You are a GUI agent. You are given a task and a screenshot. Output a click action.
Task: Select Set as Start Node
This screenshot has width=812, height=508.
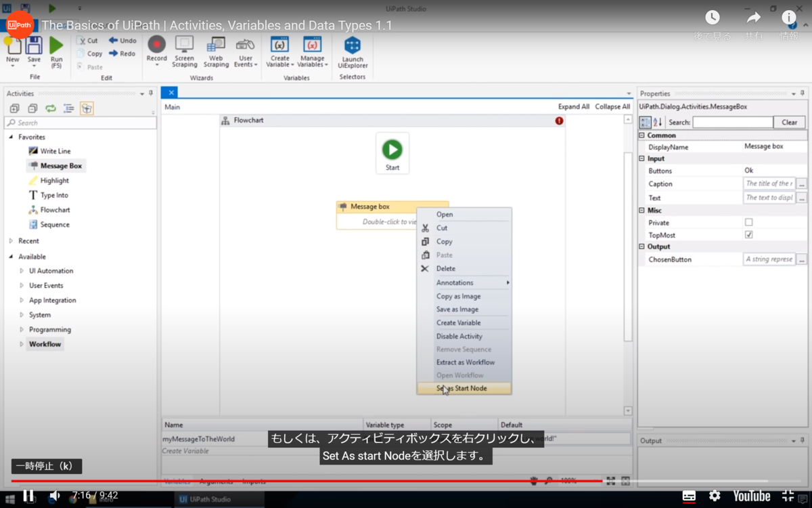(464, 388)
